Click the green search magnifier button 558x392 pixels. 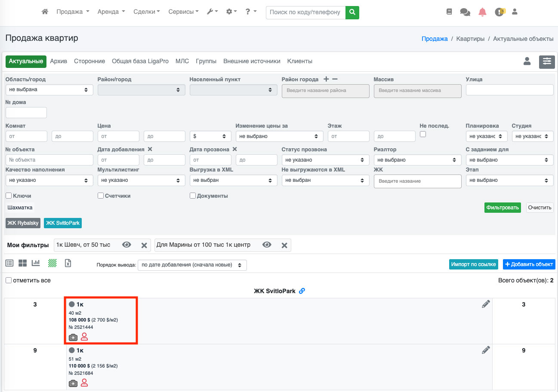click(352, 12)
